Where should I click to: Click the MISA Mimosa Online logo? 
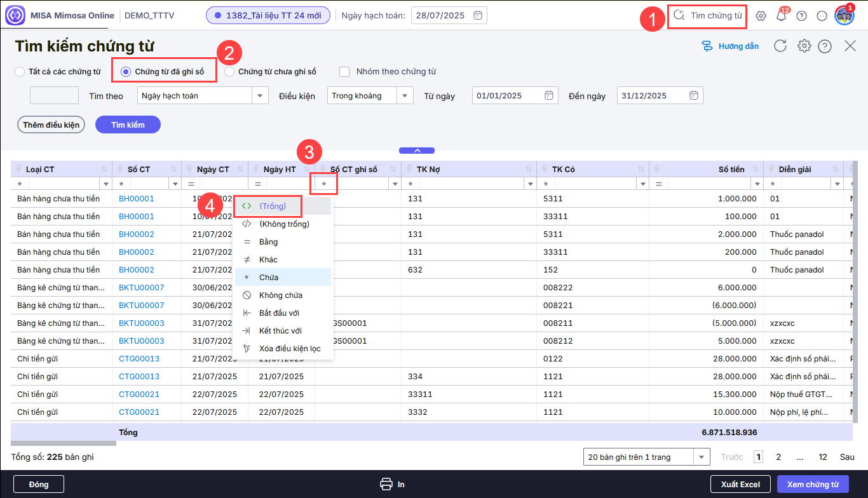click(x=15, y=15)
